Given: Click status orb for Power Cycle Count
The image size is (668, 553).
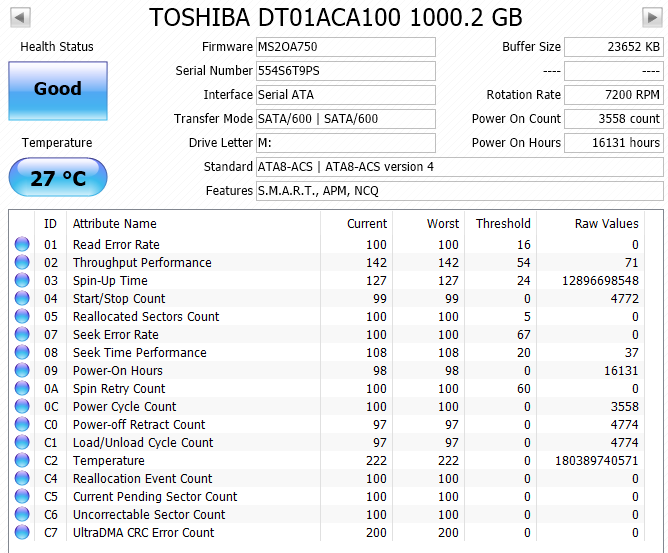Looking at the screenshot, I should pyautogui.click(x=22, y=406).
